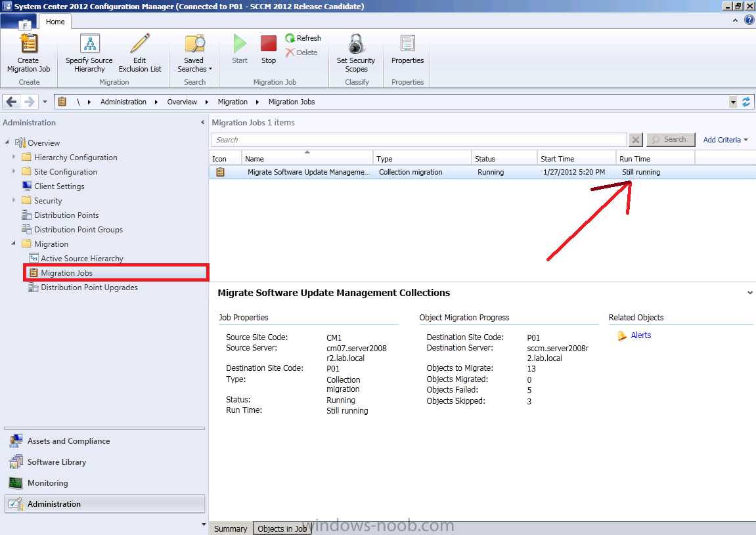Screen dimensions: 756x535
Task: Collapse the details pane chevron
Action: (x=749, y=293)
